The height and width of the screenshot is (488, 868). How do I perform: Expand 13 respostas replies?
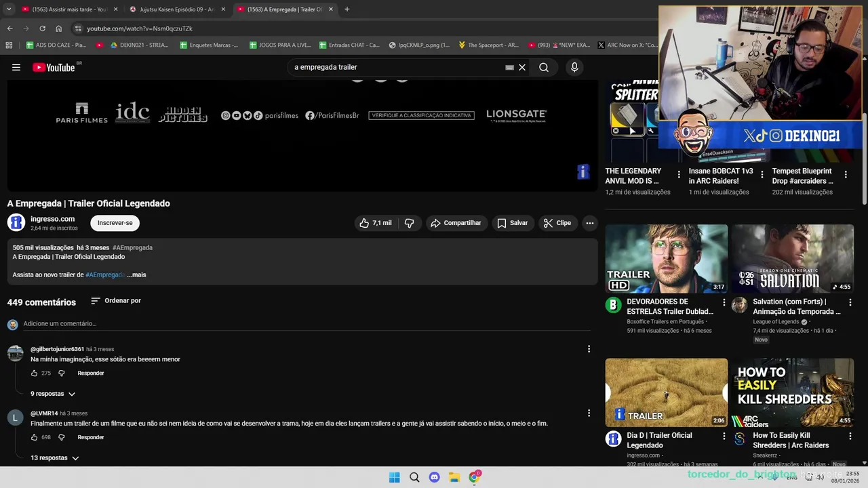54,458
